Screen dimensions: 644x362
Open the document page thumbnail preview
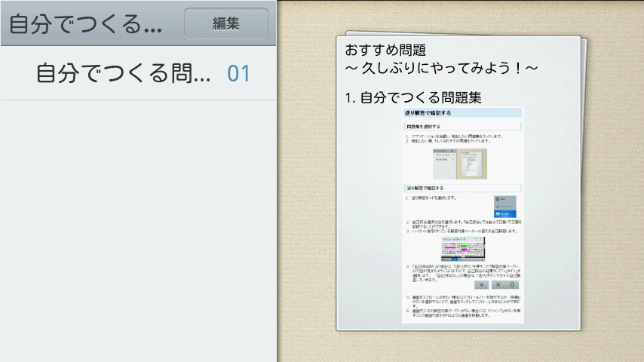[463, 215]
